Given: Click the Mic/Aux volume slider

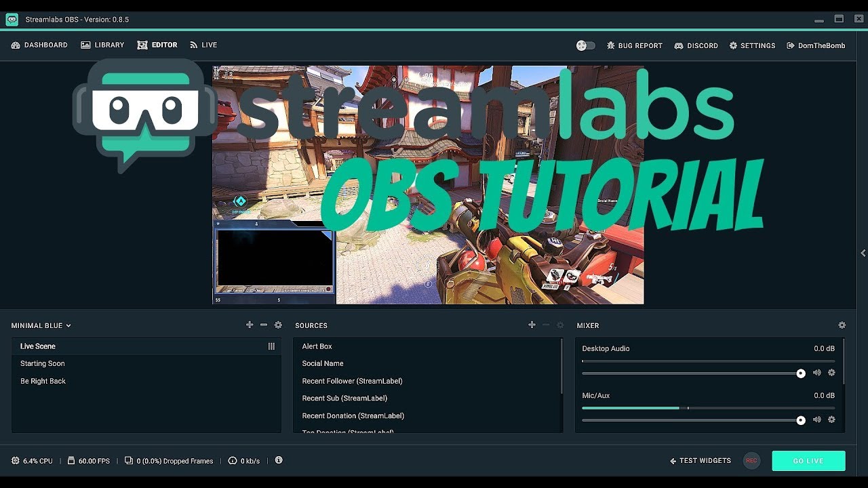Looking at the screenshot, I should tap(692, 420).
